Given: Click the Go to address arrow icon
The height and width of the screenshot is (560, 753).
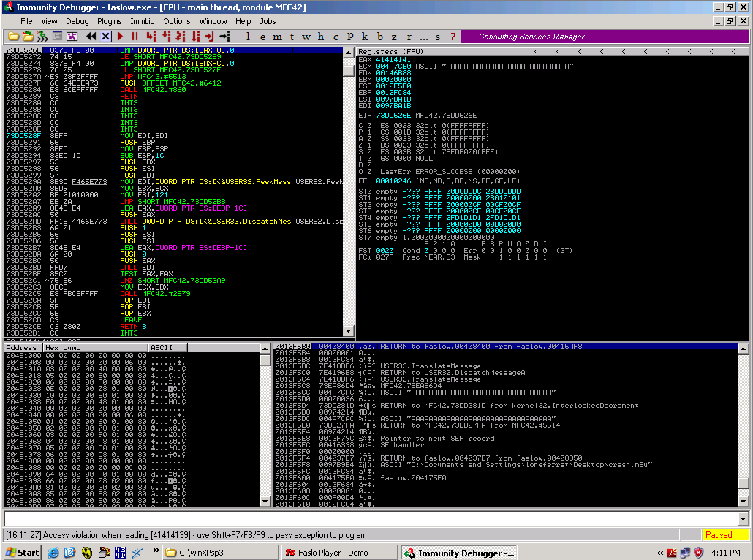Looking at the screenshot, I should (224, 37).
